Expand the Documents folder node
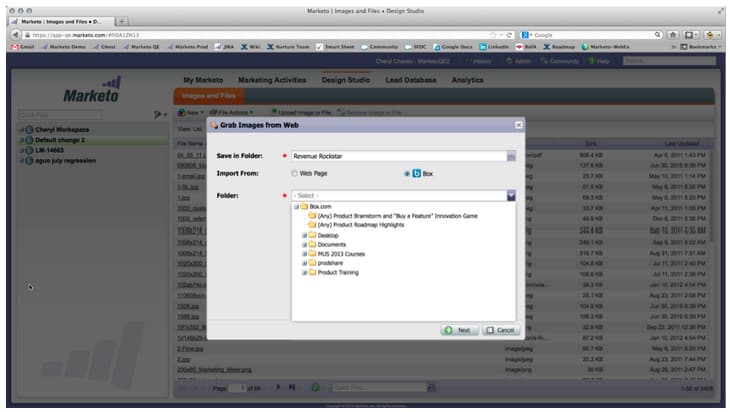 [304, 244]
